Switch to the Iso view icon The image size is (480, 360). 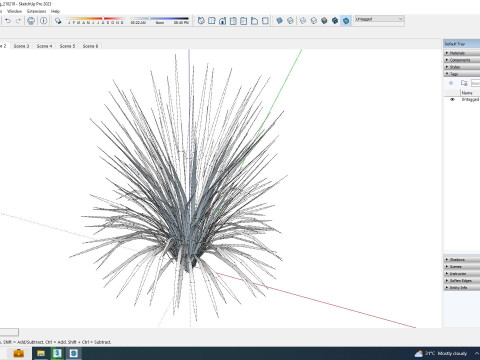(x=201, y=21)
